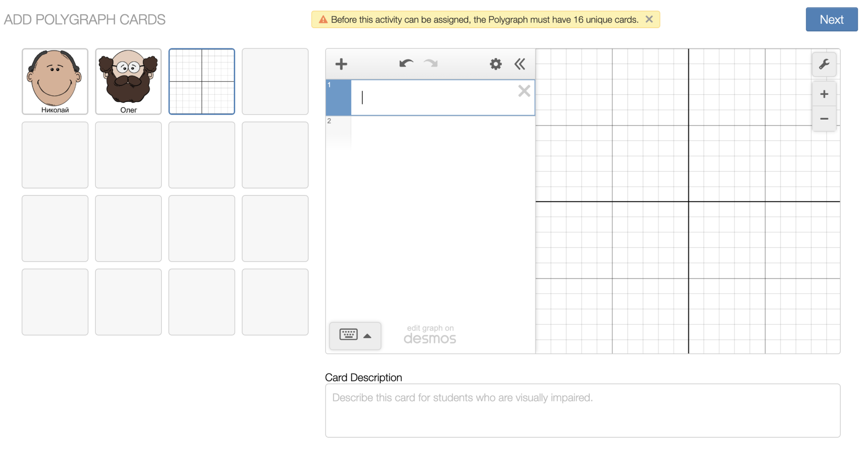Open graph settings with the wrench icon
Screen dimensions: 868x451
824,64
